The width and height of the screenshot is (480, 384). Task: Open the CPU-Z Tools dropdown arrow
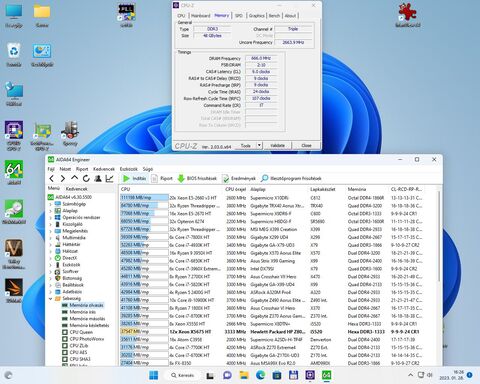(259, 145)
